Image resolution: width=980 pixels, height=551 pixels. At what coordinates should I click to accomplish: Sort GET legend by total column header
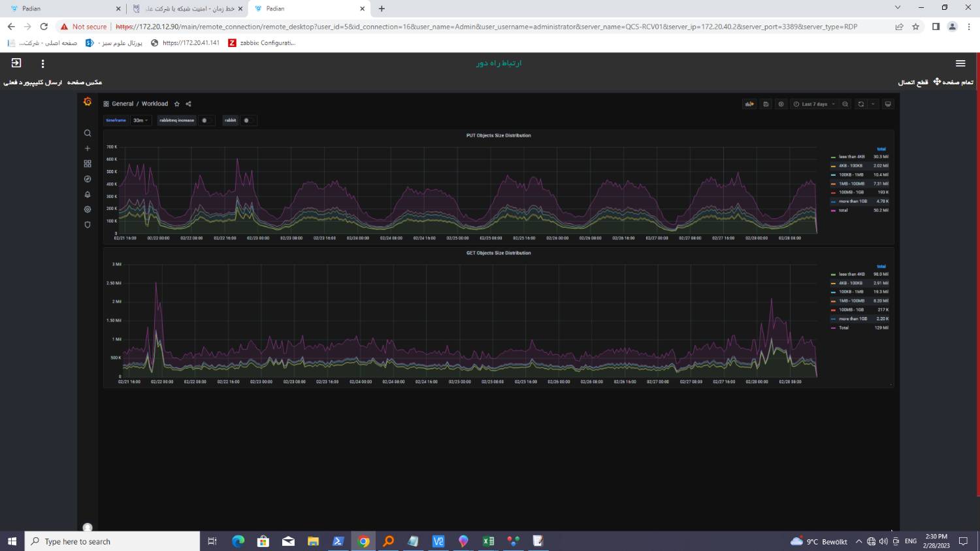tap(881, 267)
